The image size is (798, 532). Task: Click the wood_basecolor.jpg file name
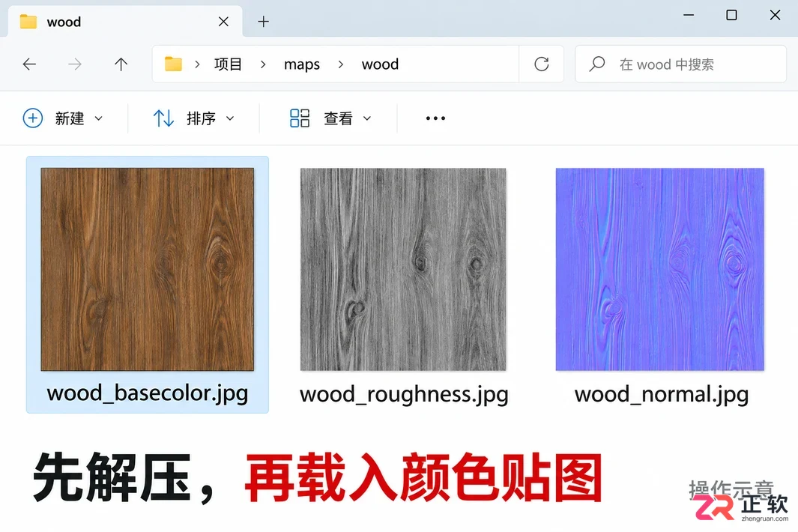coord(148,393)
